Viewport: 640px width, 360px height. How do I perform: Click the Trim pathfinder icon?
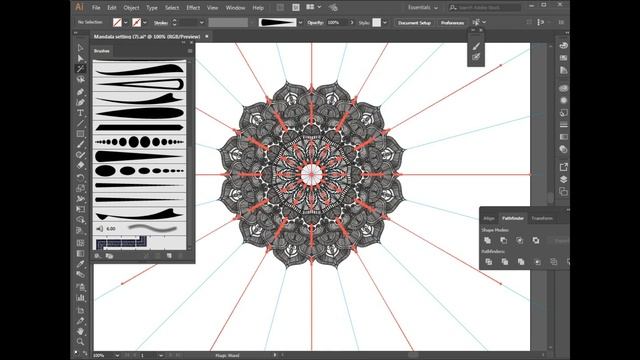click(x=505, y=262)
